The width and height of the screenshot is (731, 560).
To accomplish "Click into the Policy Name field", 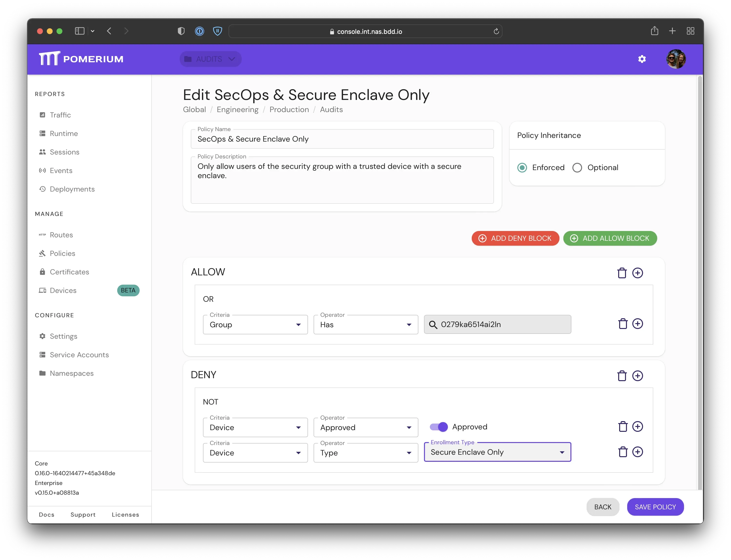I will click(342, 139).
